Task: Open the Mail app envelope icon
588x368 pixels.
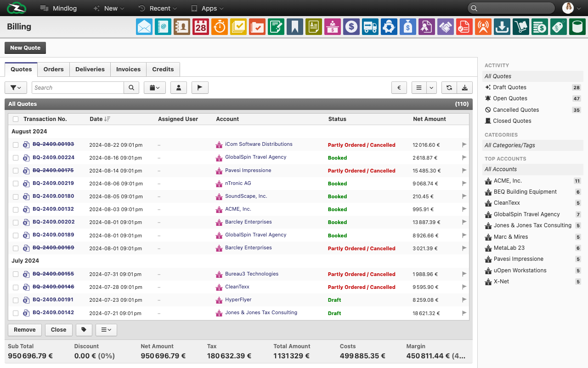Action: coord(144,27)
